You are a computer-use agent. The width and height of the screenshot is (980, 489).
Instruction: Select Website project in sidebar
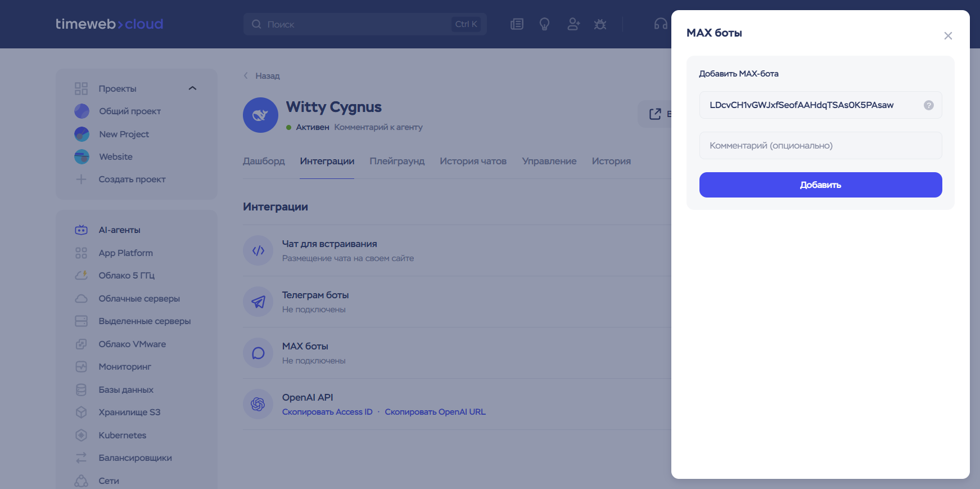pos(116,157)
